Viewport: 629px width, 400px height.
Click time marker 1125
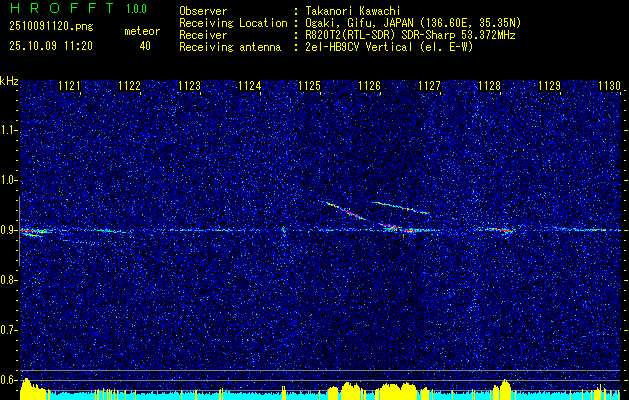click(x=309, y=85)
